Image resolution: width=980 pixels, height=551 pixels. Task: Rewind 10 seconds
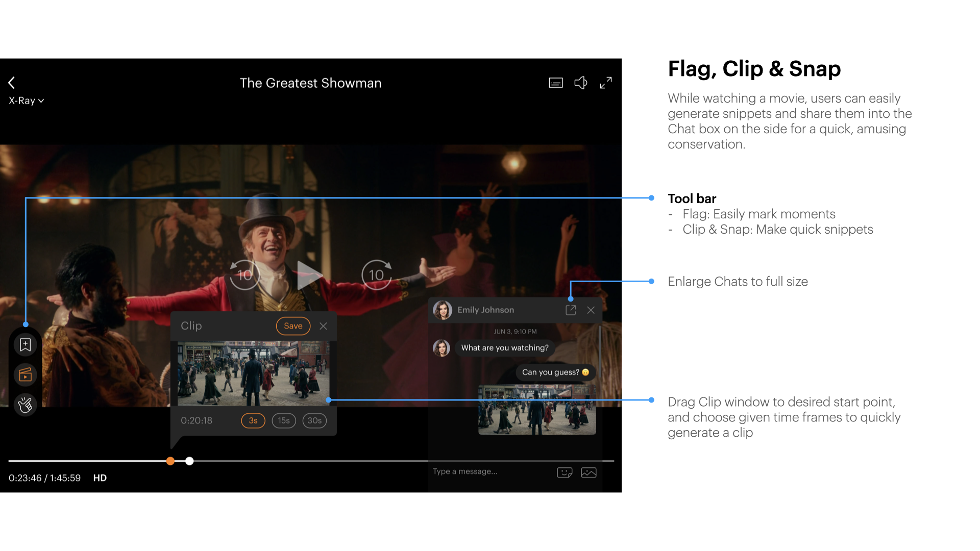coord(244,275)
